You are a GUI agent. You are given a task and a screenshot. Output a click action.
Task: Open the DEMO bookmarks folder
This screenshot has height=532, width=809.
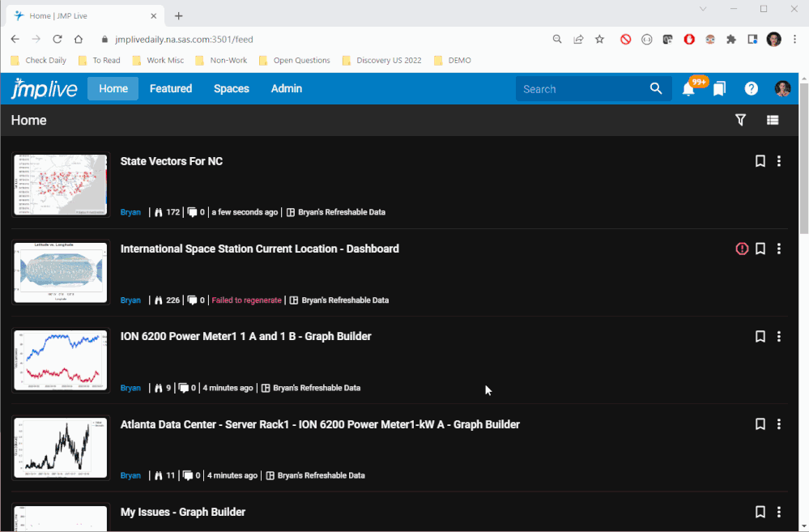453,61
